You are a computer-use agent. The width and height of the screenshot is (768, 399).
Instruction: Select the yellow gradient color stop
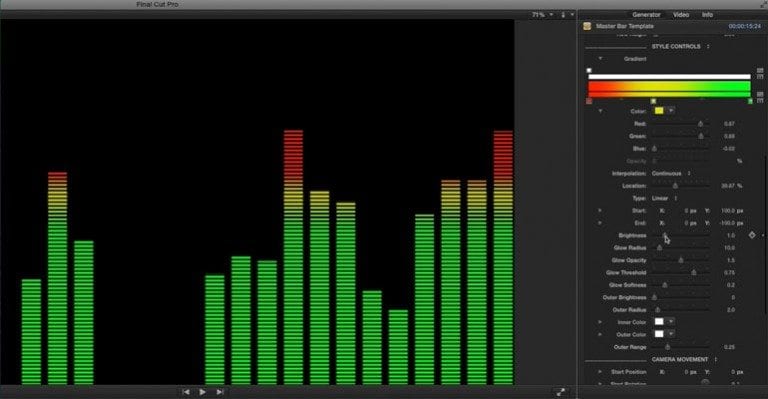point(653,101)
